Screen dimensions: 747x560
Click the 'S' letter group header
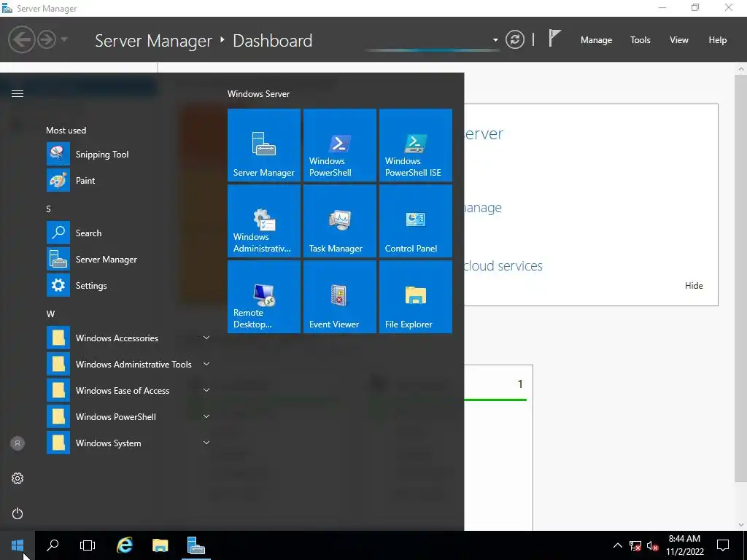(x=48, y=209)
